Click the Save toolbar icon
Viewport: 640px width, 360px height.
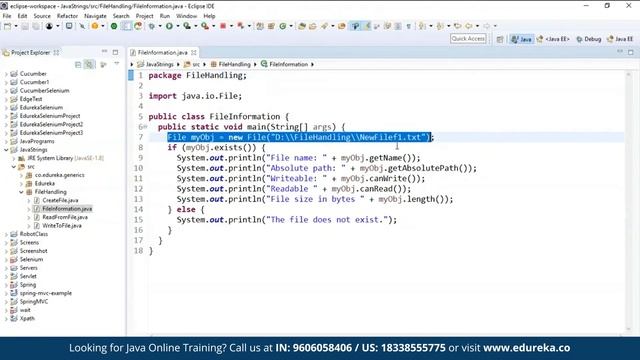pos(25,26)
